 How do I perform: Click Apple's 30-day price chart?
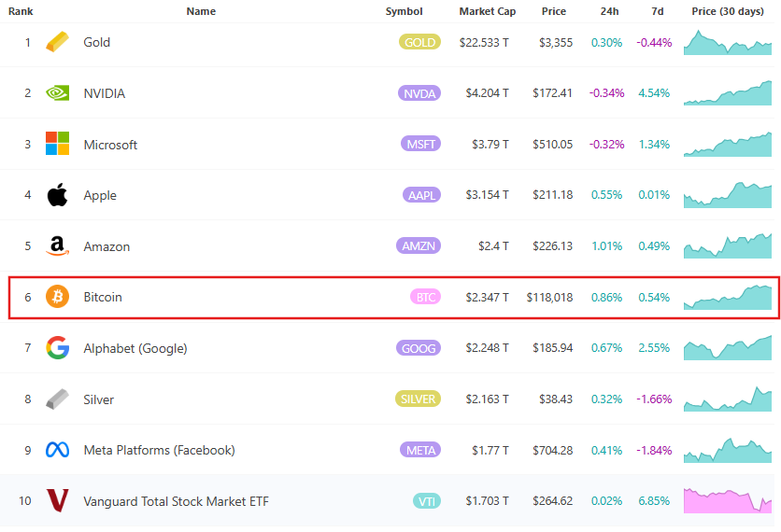(x=728, y=194)
